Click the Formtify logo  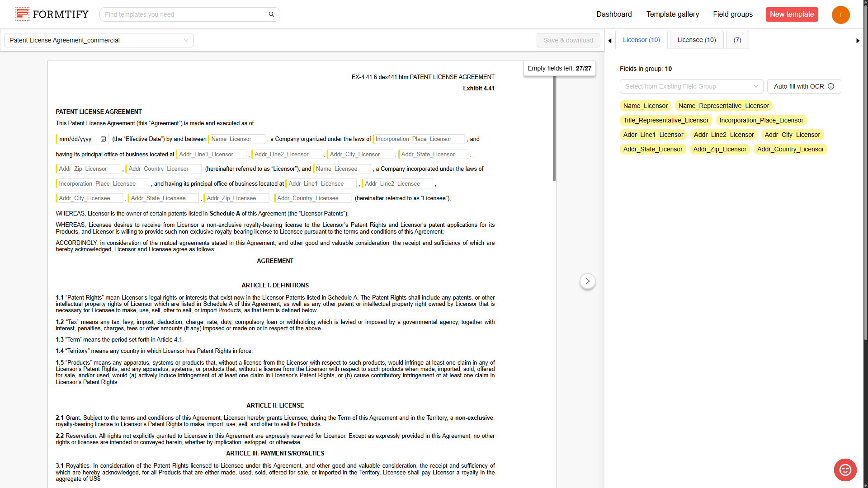(x=52, y=14)
